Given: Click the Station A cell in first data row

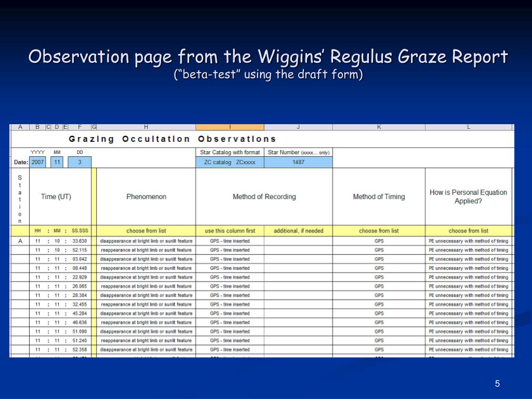Looking at the screenshot, I should pyautogui.click(x=20, y=241).
